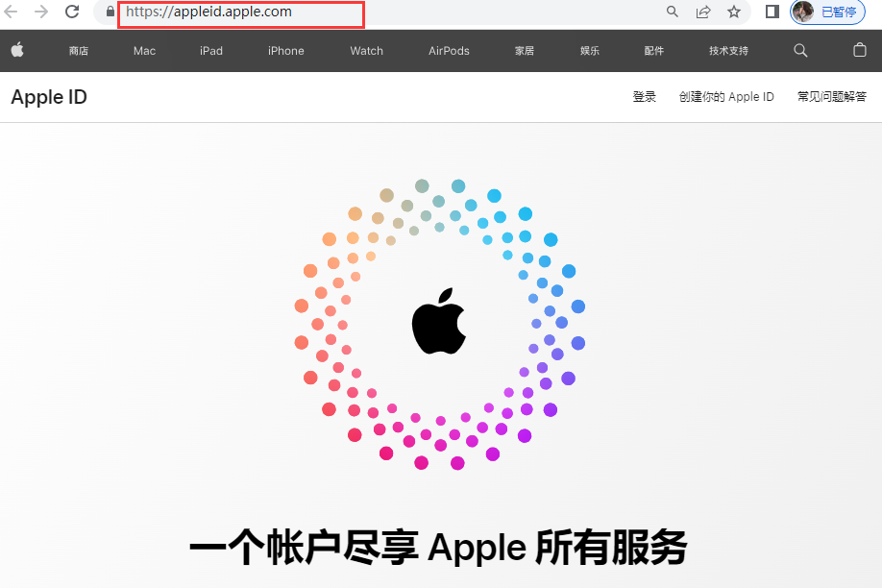Click the black Apple logo in dotted ring
This screenshot has width=882, height=588.
point(439,321)
